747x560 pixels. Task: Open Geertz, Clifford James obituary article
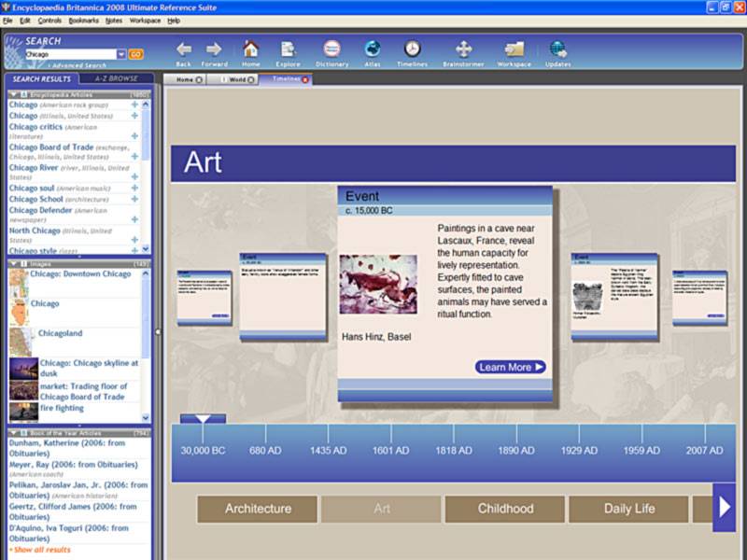[x=73, y=511]
